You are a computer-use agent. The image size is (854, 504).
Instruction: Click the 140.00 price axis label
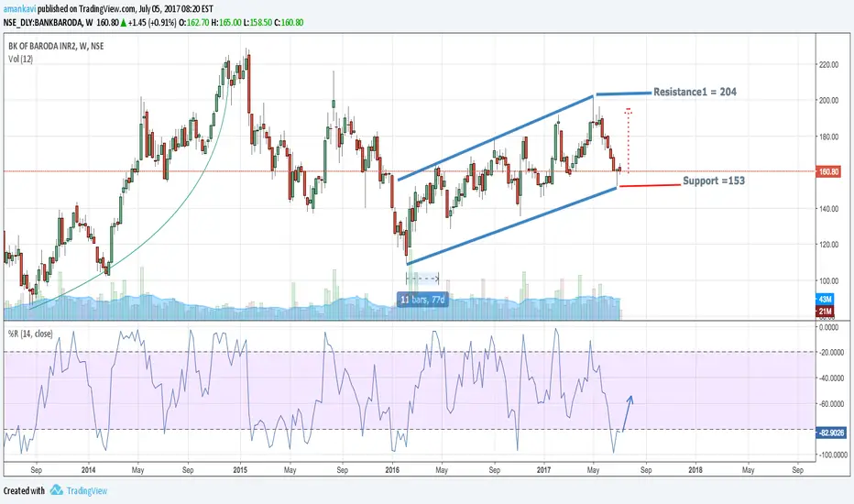pos(828,209)
